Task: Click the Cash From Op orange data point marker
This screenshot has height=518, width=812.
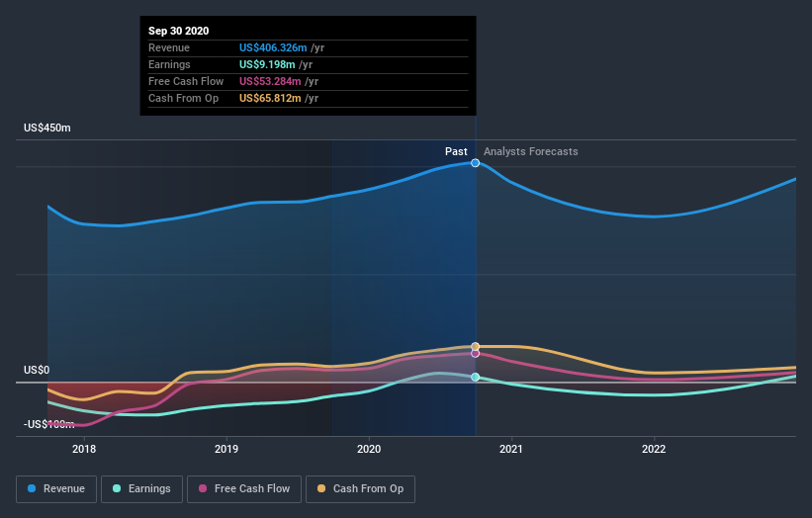Action: (x=475, y=346)
